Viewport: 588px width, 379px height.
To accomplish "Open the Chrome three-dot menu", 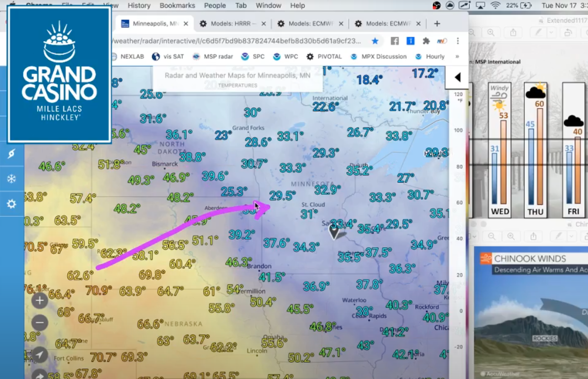I will pyautogui.click(x=458, y=41).
